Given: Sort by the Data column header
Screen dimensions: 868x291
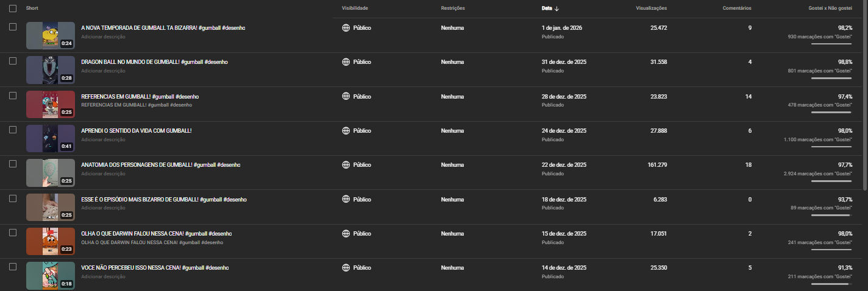Looking at the screenshot, I should (x=547, y=9).
